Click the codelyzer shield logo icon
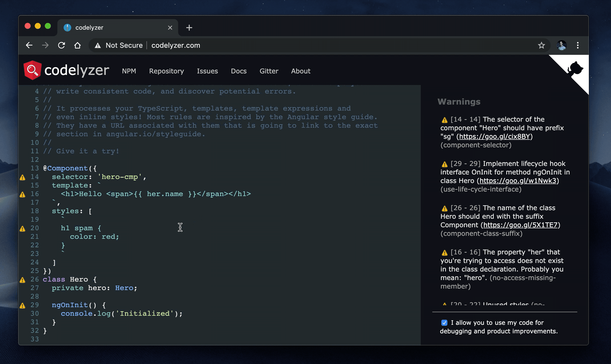 coord(32,70)
